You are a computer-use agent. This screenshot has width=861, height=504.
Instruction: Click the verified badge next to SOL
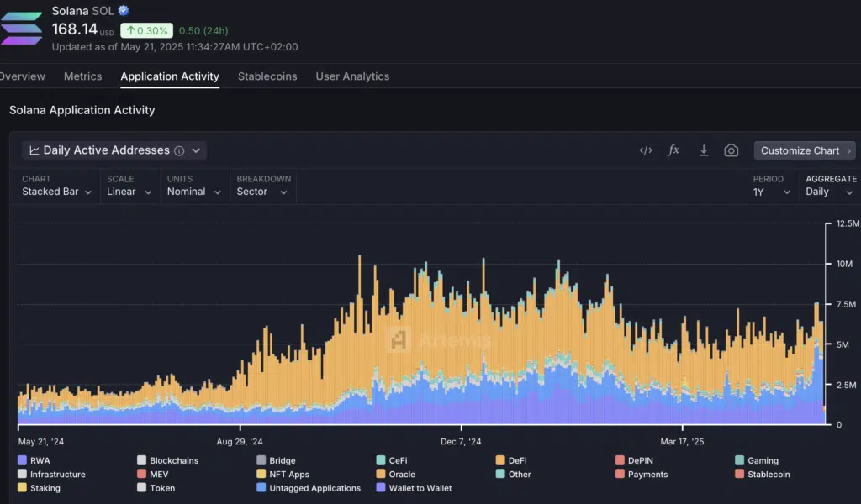[124, 10]
